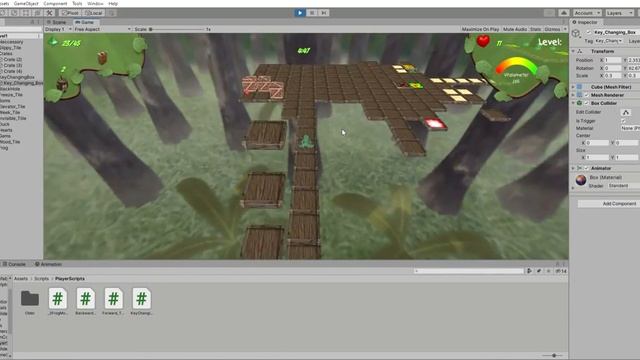640x360 pixels.
Task: Click the GameObject cube icon in Inspector
Action: click(576, 33)
